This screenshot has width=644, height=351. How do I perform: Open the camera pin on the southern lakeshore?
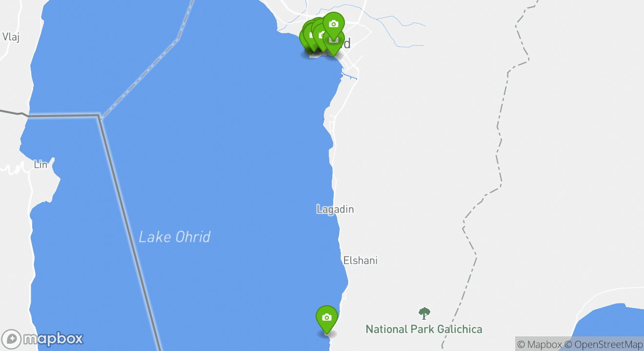pos(327,318)
